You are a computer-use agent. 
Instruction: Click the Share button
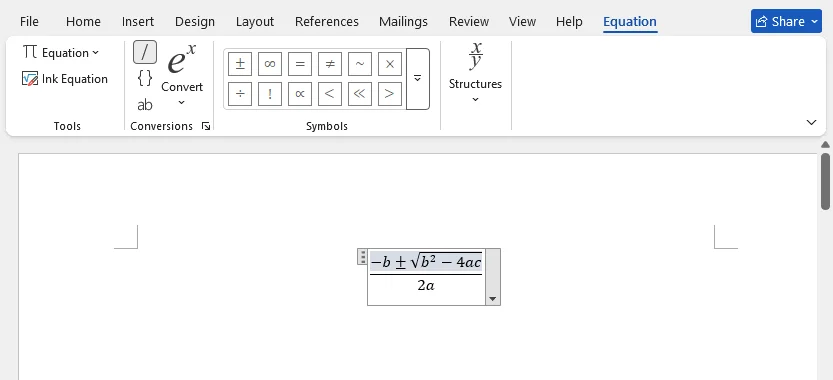click(786, 21)
